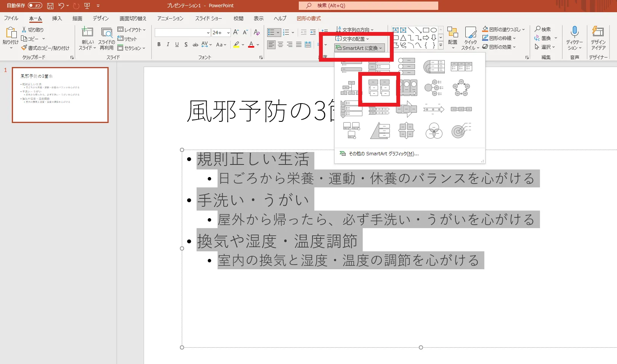This screenshot has width=617, height=364.
Task: Click the リセット button
Action: pyautogui.click(x=127, y=39)
